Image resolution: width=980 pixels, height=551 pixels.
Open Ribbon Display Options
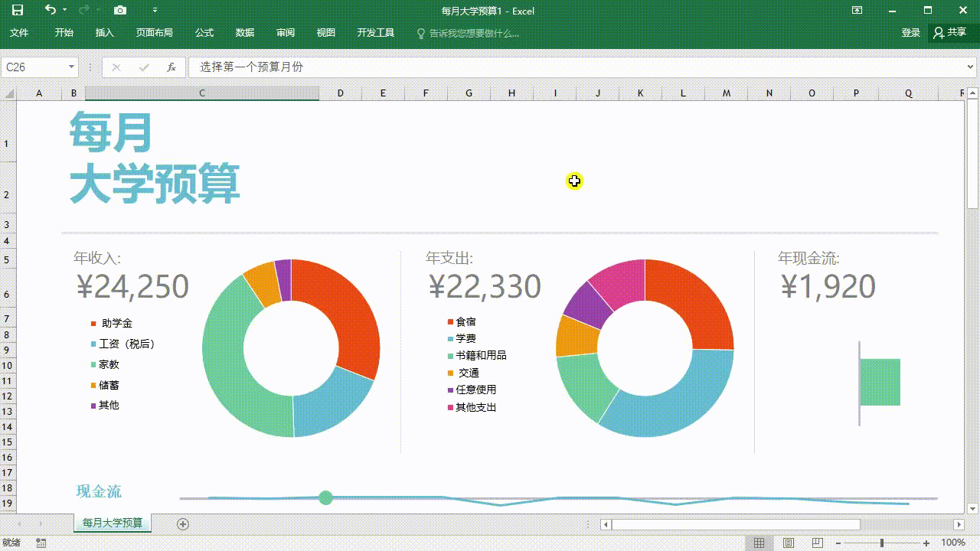[x=857, y=11]
